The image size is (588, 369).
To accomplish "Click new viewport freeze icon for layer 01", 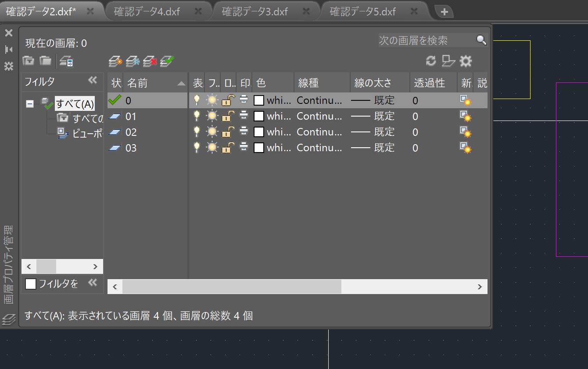I will tap(465, 117).
